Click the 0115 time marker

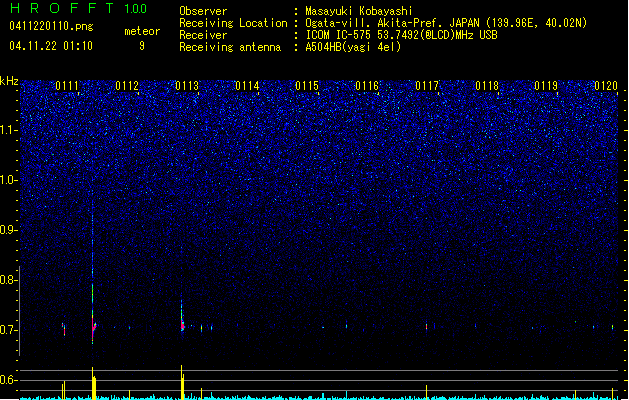point(307,86)
